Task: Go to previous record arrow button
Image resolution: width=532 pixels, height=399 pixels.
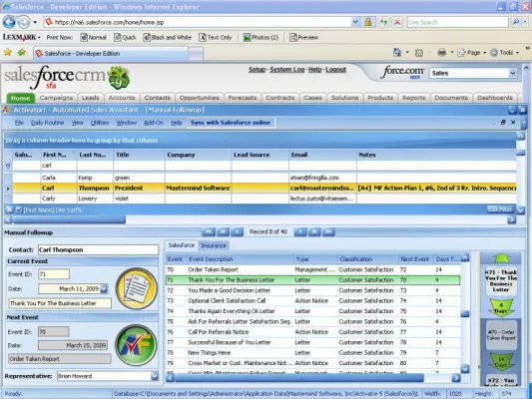Action: [238, 231]
